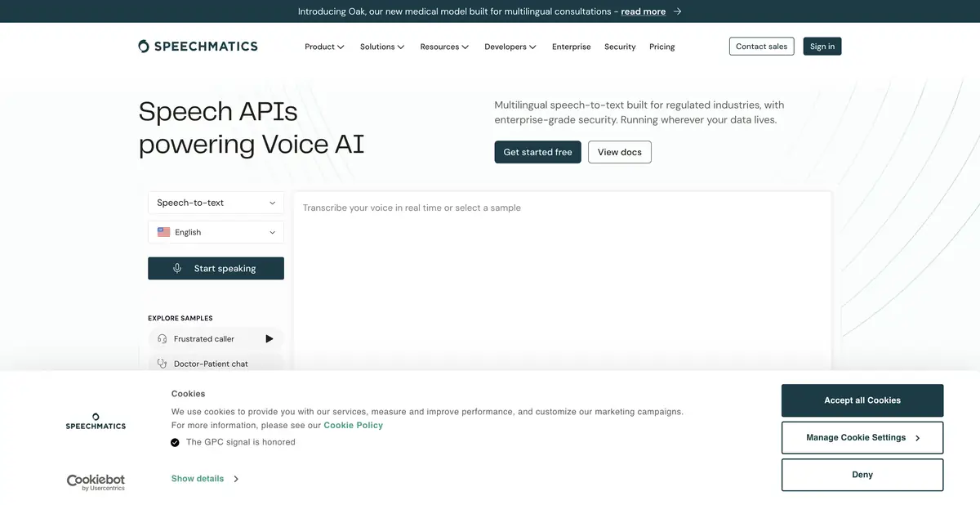This screenshot has width=980, height=505.
Task: Click the Cookiebot by Usercentrics logo
Action: coord(96,482)
